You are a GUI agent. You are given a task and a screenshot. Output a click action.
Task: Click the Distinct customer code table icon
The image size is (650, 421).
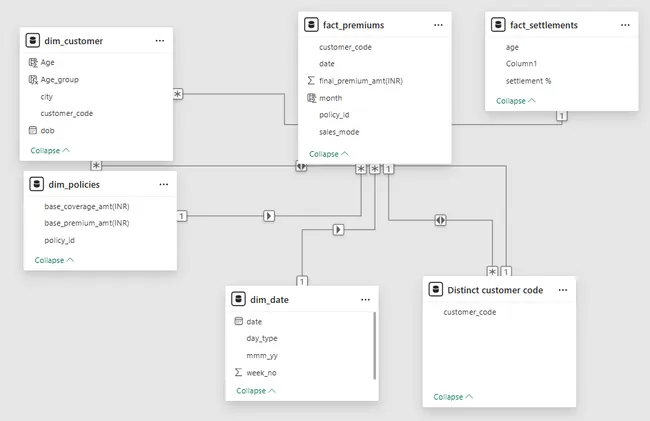[435, 290]
